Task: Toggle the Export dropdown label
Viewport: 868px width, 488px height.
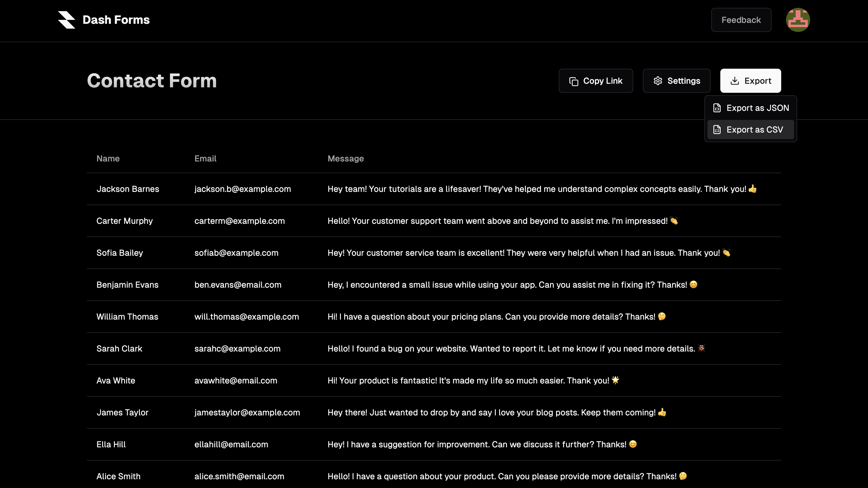Action: pyautogui.click(x=757, y=81)
